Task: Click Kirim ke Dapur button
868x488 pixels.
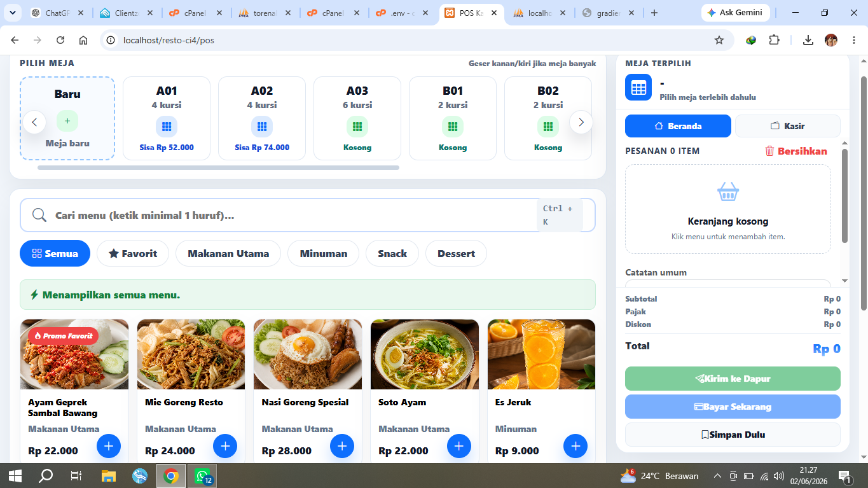Action: click(x=733, y=379)
